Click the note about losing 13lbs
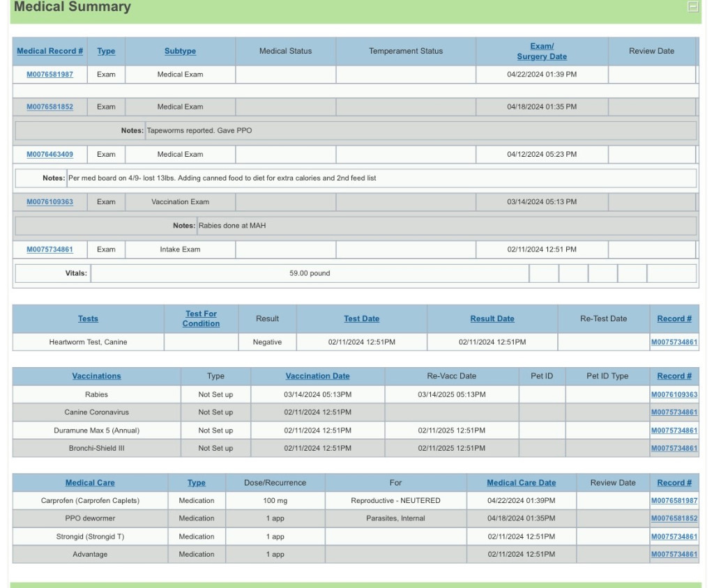The image size is (714, 588). [x=222, y=178]
